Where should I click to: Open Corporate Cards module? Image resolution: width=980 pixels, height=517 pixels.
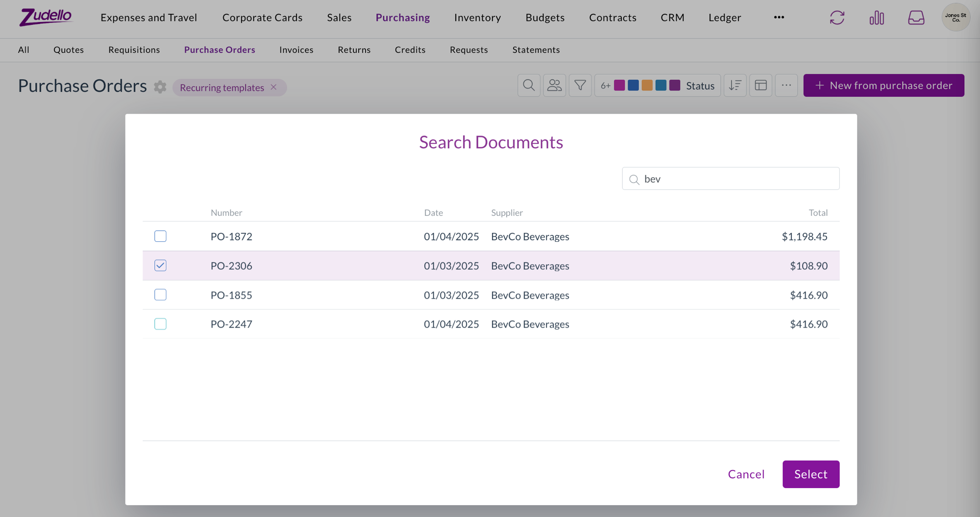263,18
